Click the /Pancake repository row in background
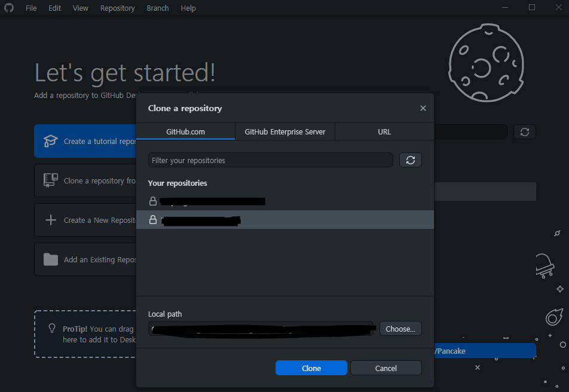This screenshot has width=569, height=392. tap(485, 351)
